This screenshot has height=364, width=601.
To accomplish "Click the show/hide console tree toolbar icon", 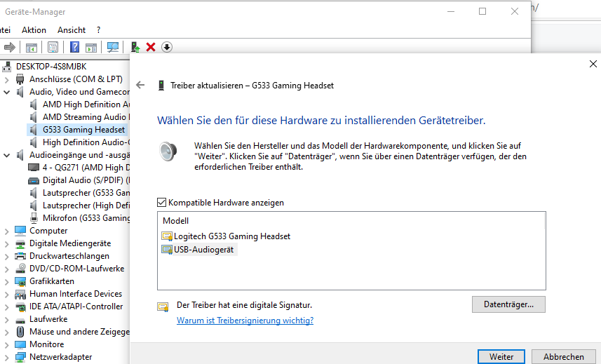I will (x=32, y=47).
